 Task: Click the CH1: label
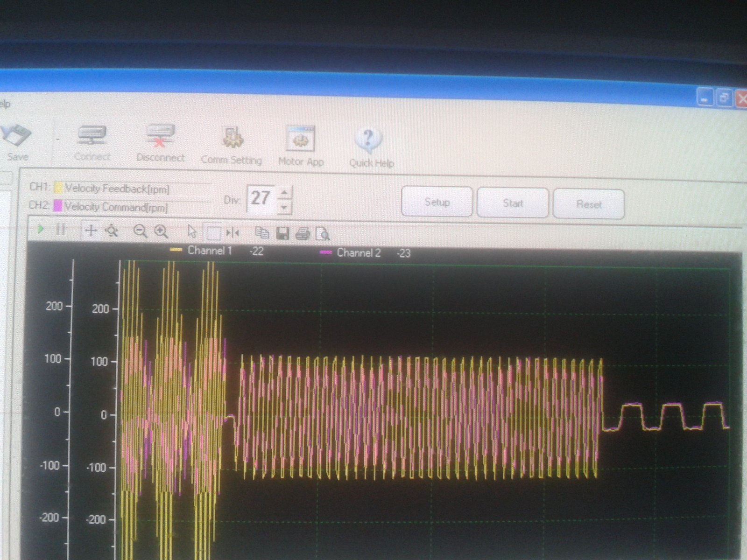pyautogui.click(x=40, y=187)
